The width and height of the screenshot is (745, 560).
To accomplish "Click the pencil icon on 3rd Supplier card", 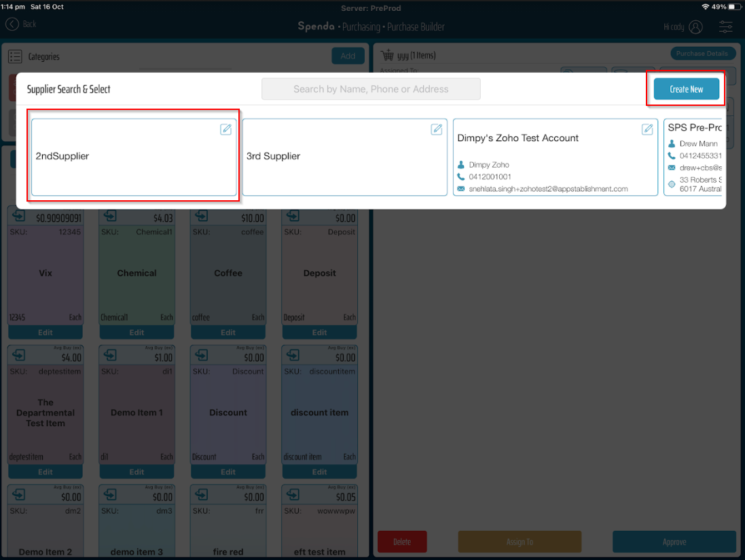I will pyautogui.click(x=437, y=129).
